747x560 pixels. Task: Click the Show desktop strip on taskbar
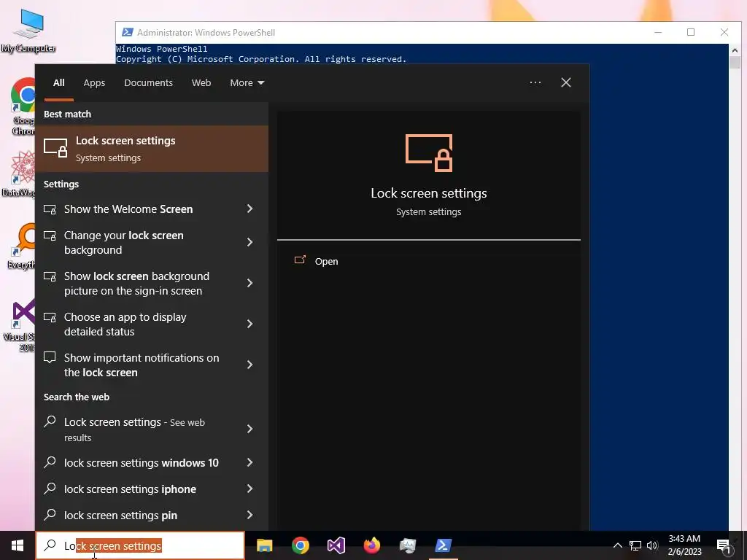click(745, 545)
